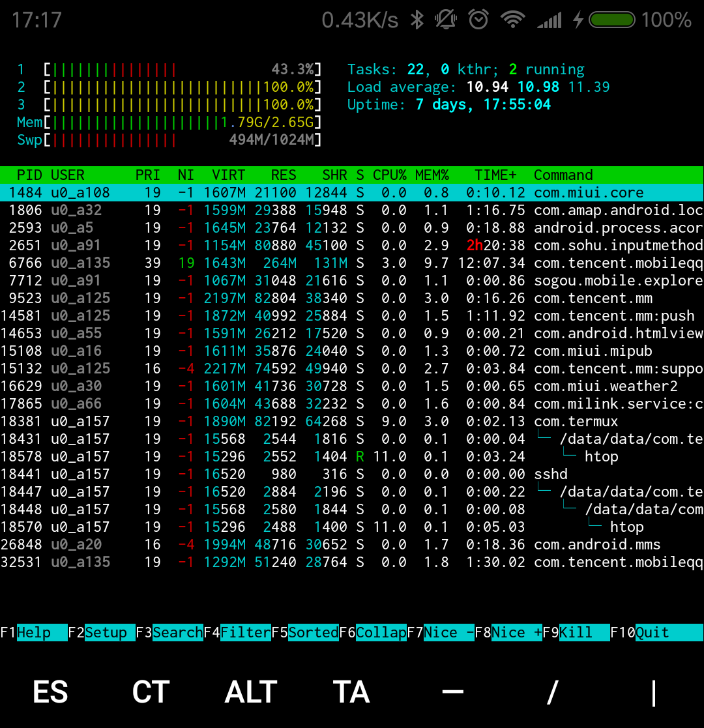704x728 pixels.
Task: Select the com.amap.android.loc process row
Action: pyautogui.click(x=352, y=211)
